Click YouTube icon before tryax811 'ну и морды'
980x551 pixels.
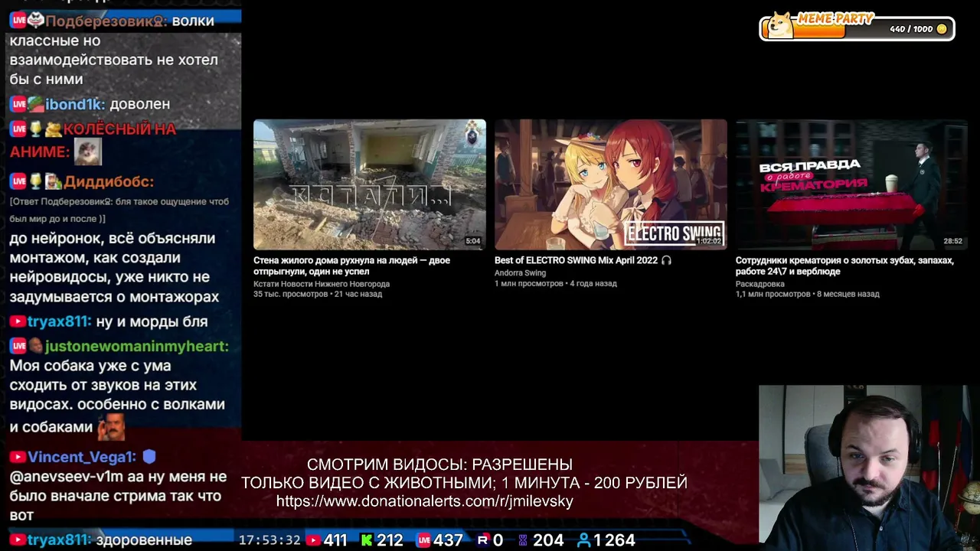(18, 322)
